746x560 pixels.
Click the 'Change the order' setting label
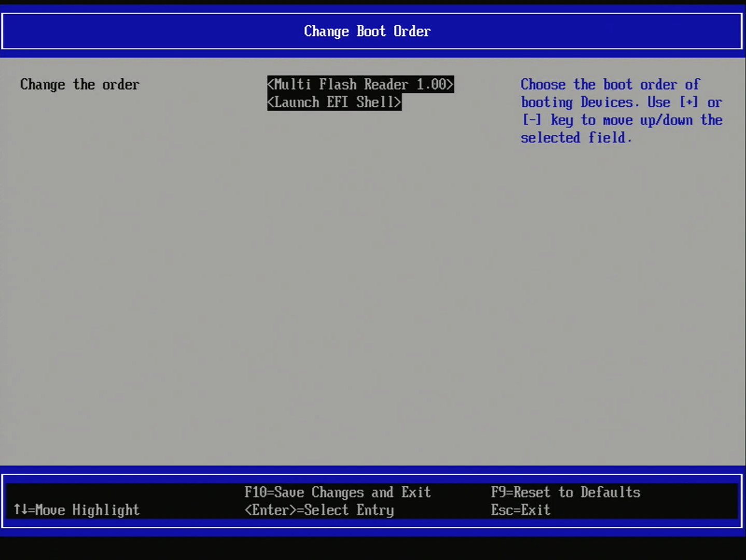(79, 85)
